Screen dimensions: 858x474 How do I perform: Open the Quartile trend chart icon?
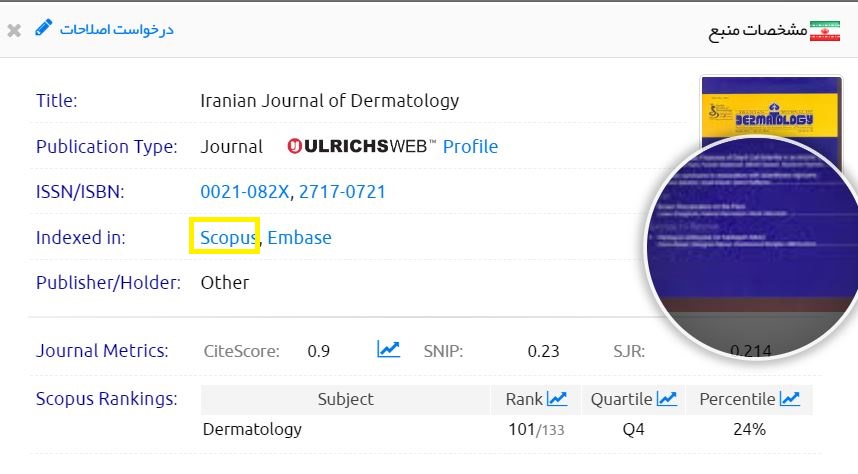[x=667, y=399]
